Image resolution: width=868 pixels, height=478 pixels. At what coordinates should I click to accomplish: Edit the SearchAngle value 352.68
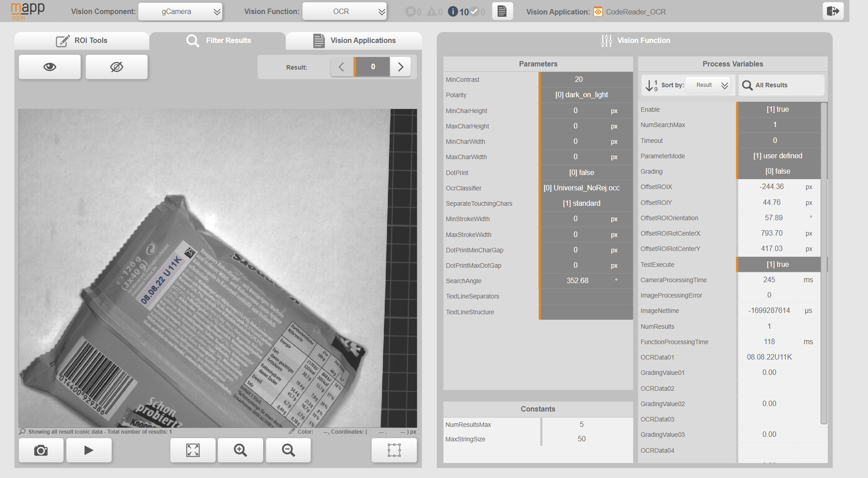tap(586, 281)
